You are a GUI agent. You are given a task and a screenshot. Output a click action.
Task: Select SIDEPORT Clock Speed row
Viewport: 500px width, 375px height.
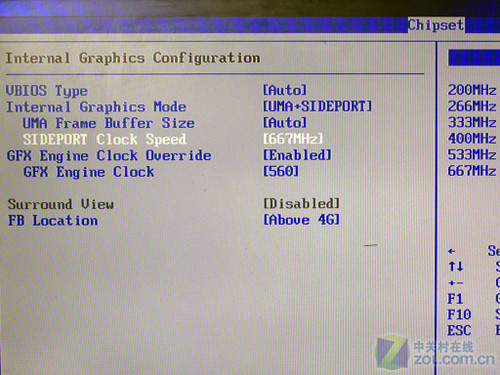pyautogui.click(x=104, y=139)
